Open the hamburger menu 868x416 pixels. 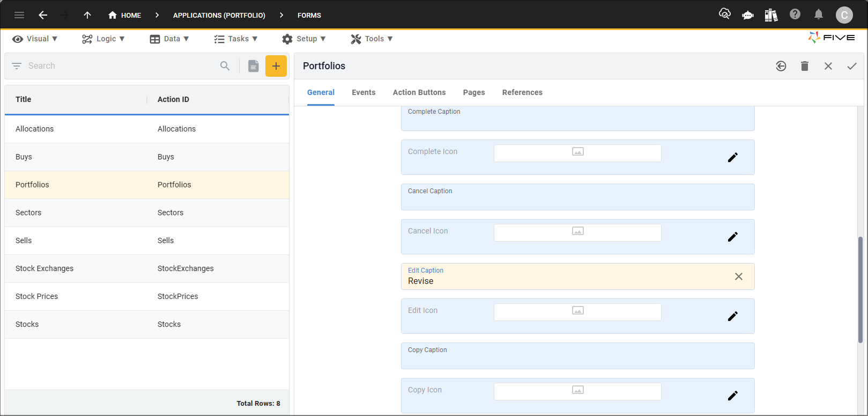click(x=19, y=15)
